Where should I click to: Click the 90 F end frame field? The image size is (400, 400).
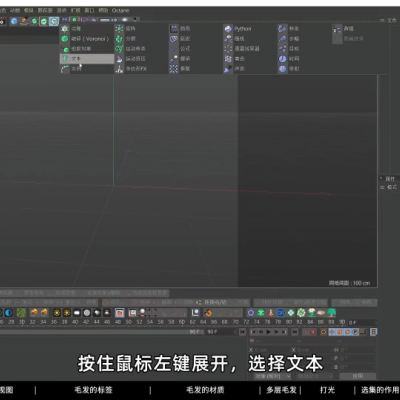coord(220,332)
